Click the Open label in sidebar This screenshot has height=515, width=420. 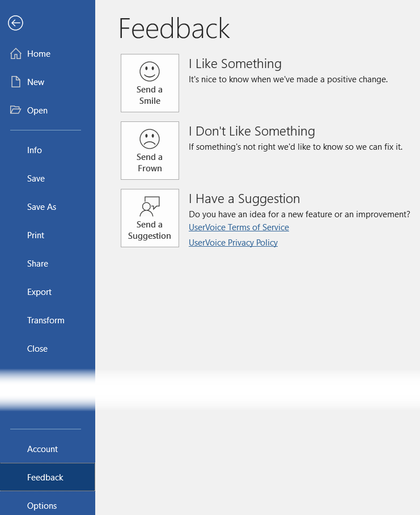(37, 111)
